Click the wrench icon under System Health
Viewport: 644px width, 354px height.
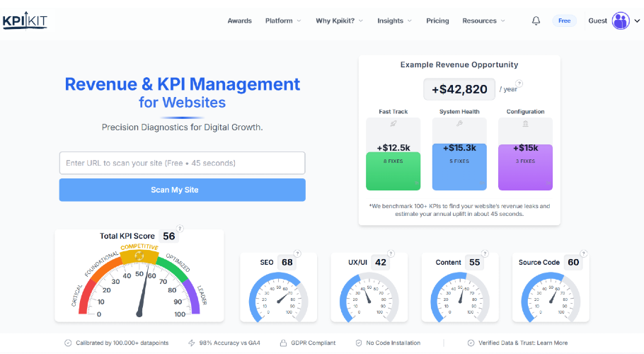(459, 123)
